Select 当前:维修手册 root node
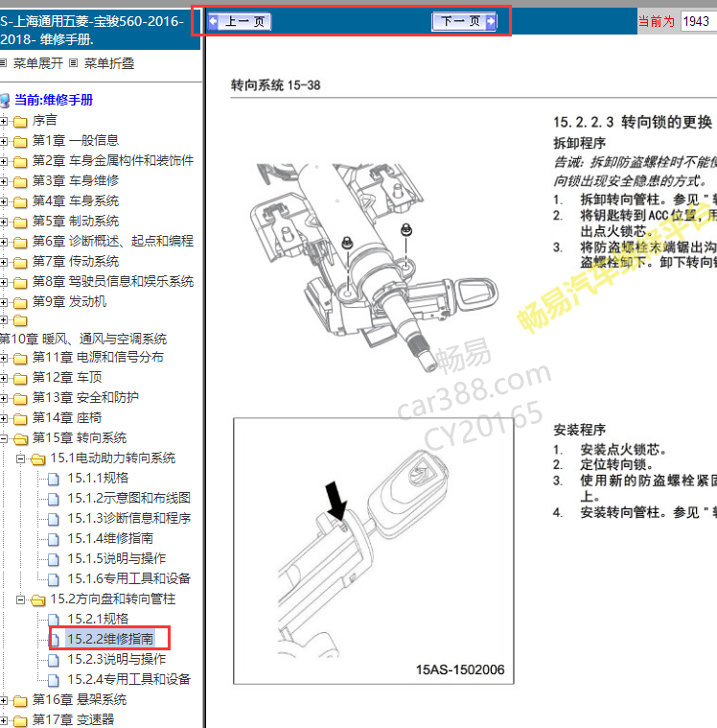Screen dimensions: 717x728 click(54, 100)
